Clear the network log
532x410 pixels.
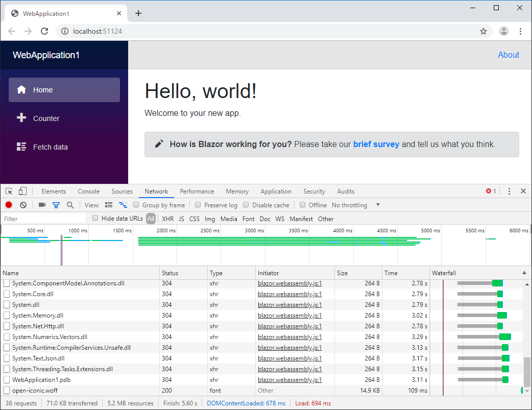(23, 205)
